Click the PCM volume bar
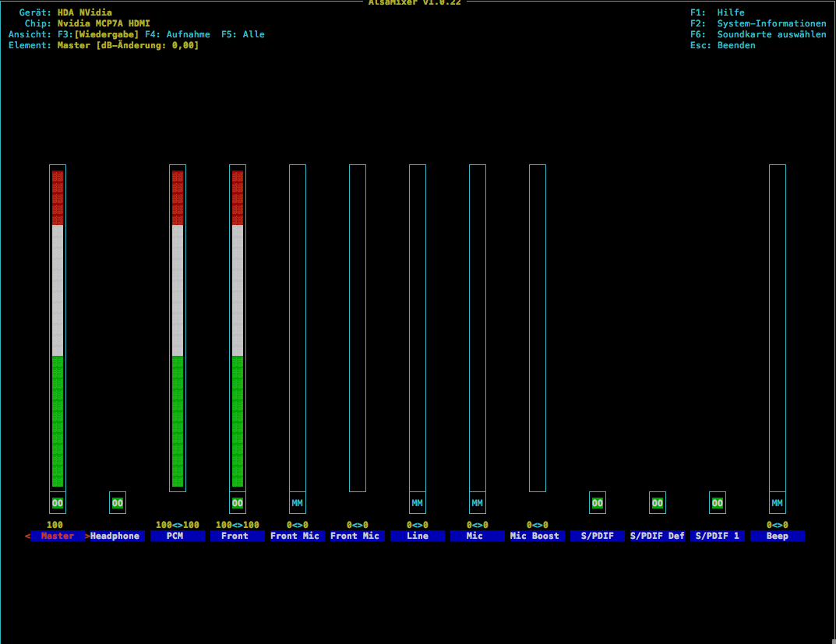 click(x=178, y=328)
